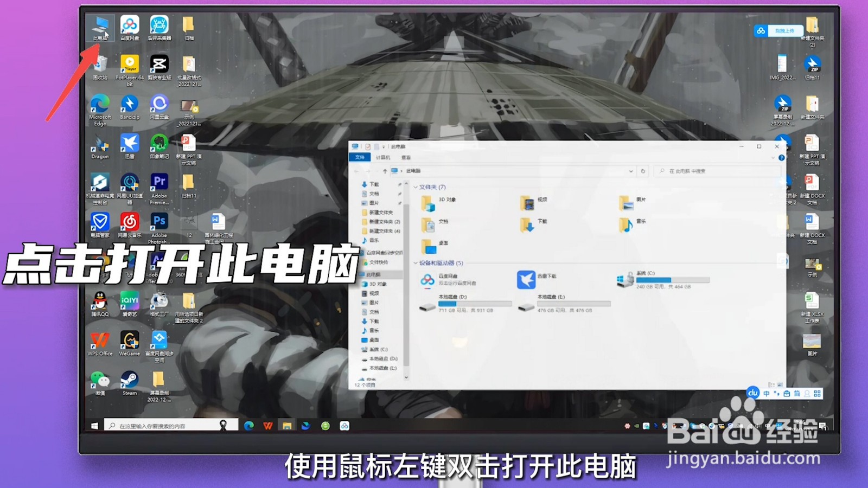868x488 pixels.
Task: Open the Windows Start button
Action: coord(94,426)
